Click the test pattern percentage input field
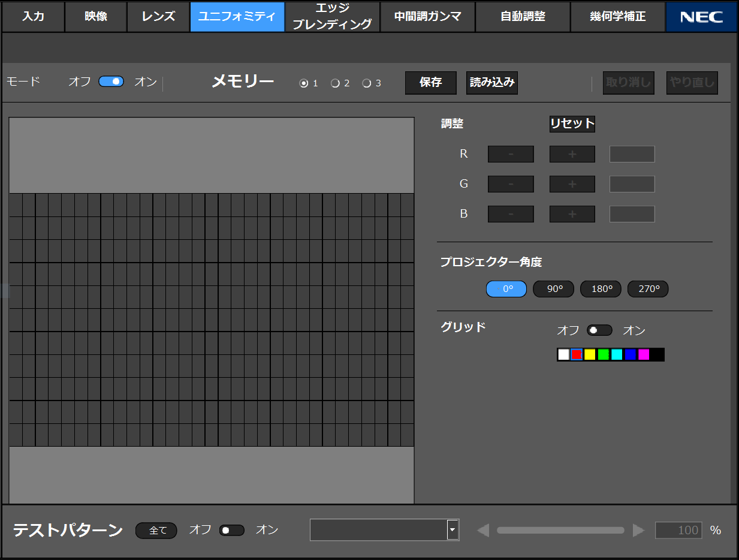The image size is (739, 560). [x=678, y=530]
